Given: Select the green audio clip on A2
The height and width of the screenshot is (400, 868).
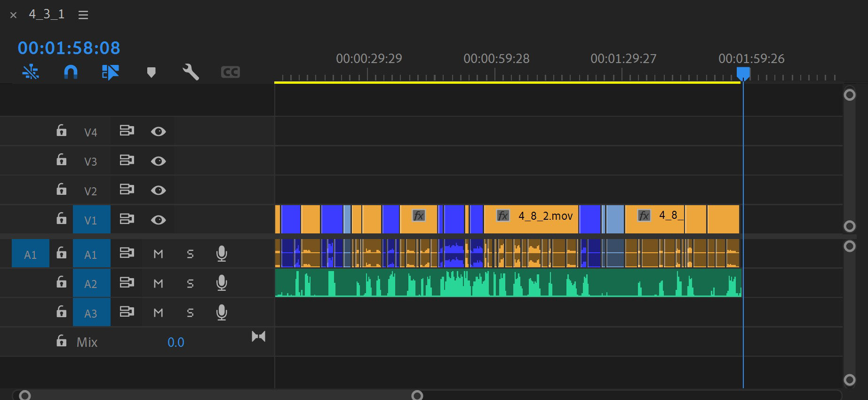Looking at the screenshot, I should [508, 283].
